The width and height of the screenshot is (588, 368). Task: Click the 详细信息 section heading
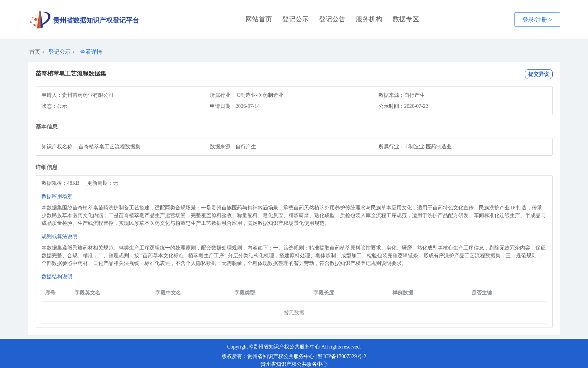[x=47, y=167]
